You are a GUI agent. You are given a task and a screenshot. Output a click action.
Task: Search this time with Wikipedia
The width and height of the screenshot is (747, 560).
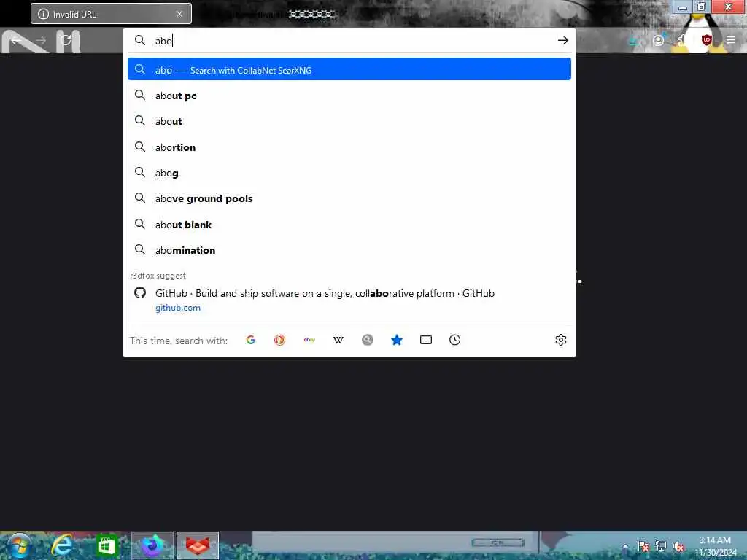click(338, 340)
